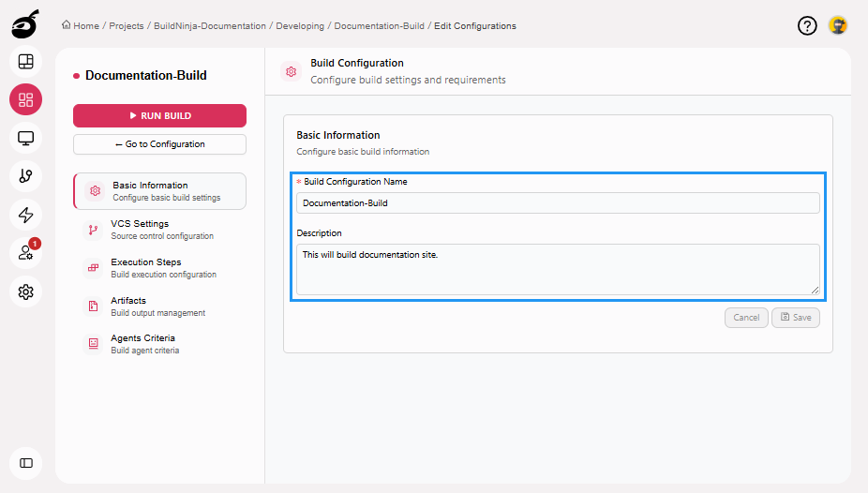This screenshot has height=493, width=868.
Task: Click the Description text area
Action: click(558, 269)
